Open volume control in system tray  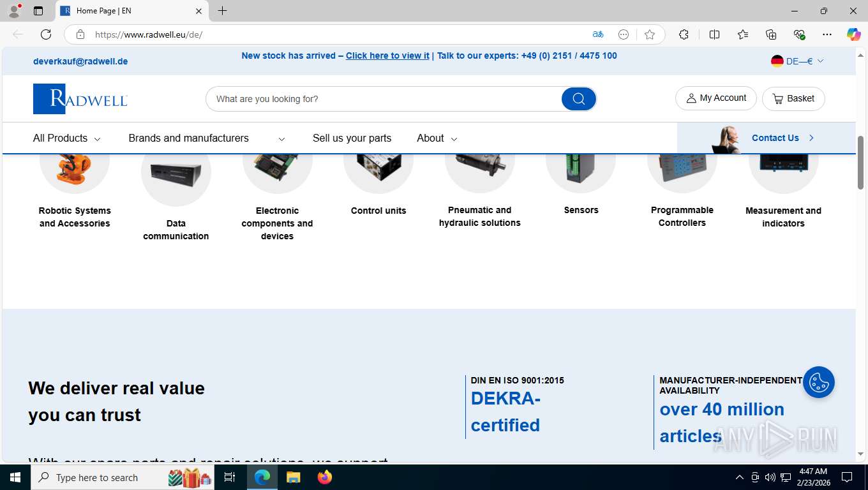[770, 477]
